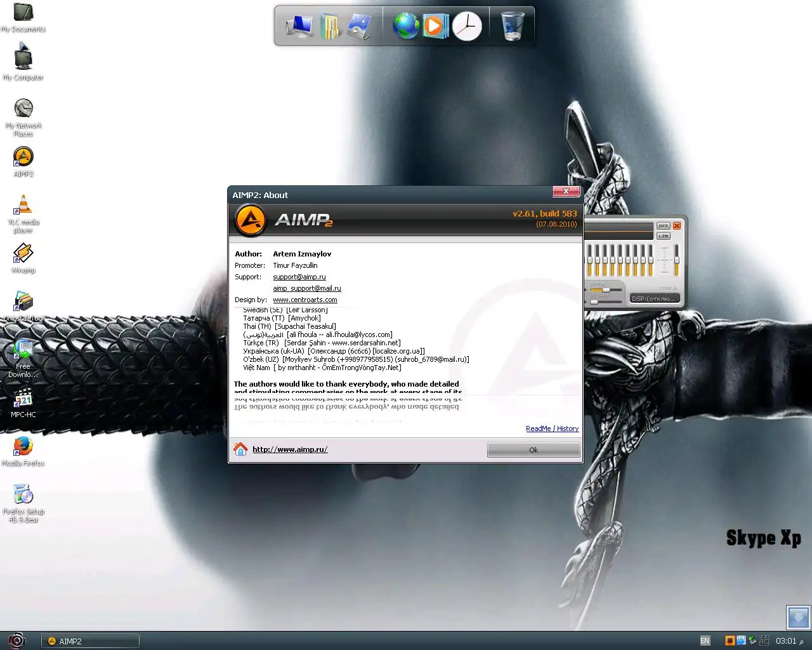Open the support@aimp.ru email link

[299, 277]
